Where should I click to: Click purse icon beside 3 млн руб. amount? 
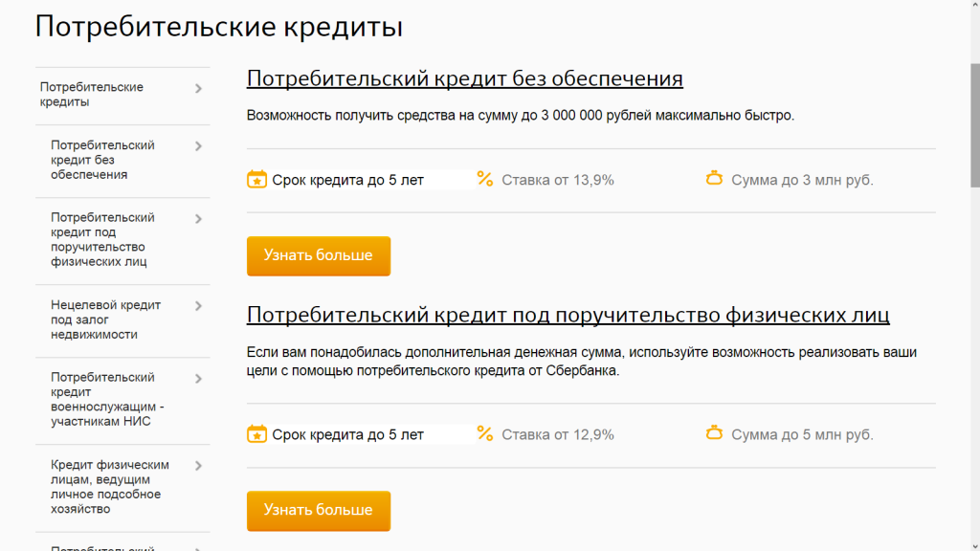click(x=714, y=179)
